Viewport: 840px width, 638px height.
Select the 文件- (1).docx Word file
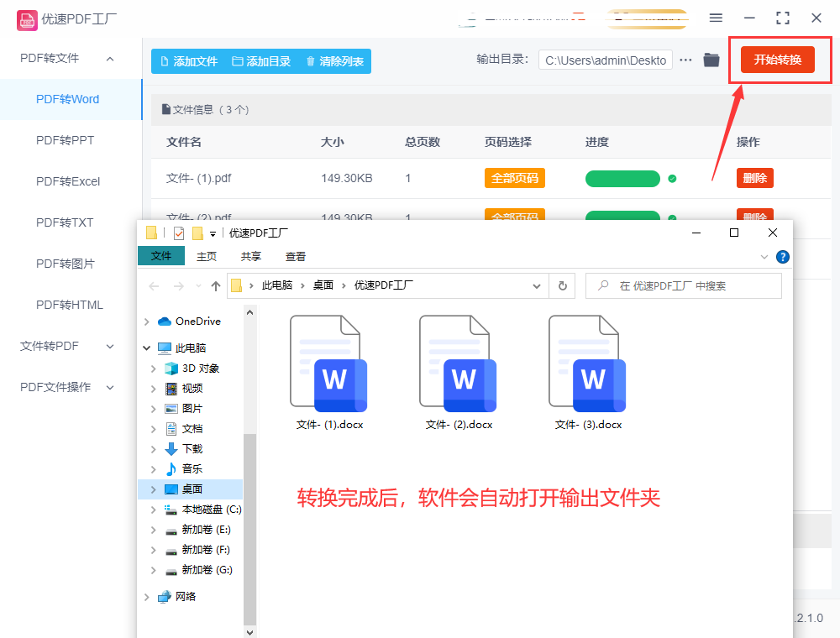(x=329, y=373)
